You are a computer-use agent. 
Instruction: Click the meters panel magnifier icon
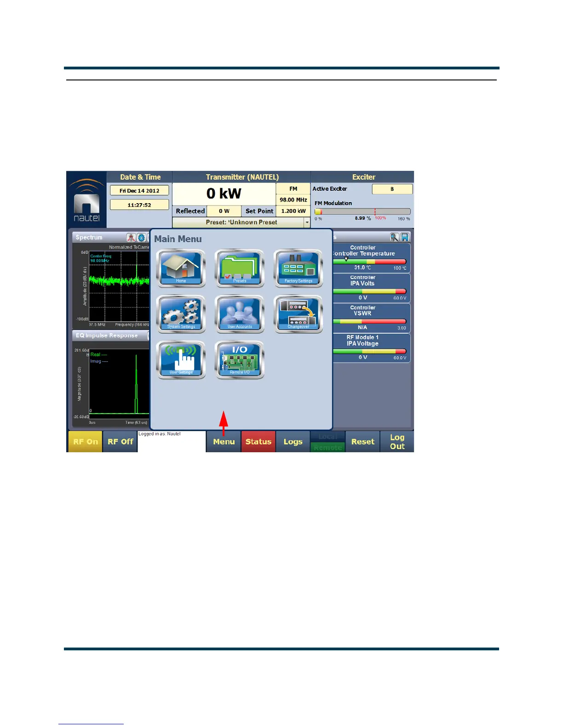[395, 237]
